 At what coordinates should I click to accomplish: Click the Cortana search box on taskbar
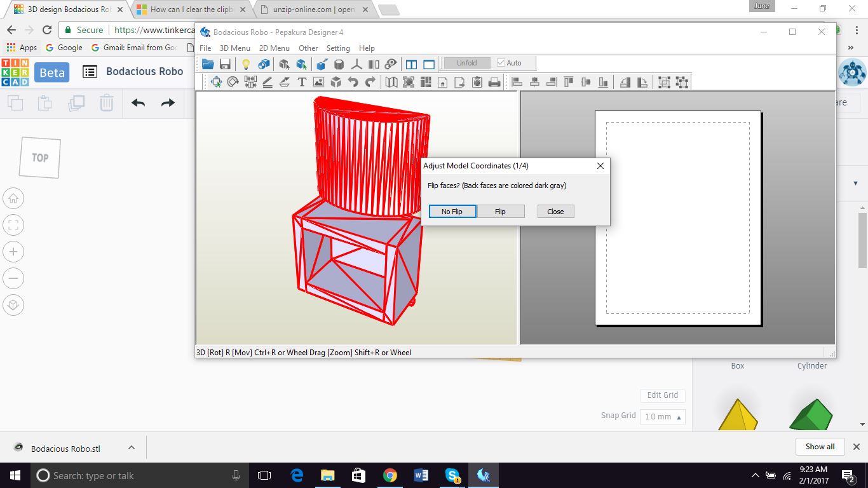(140, 475)
